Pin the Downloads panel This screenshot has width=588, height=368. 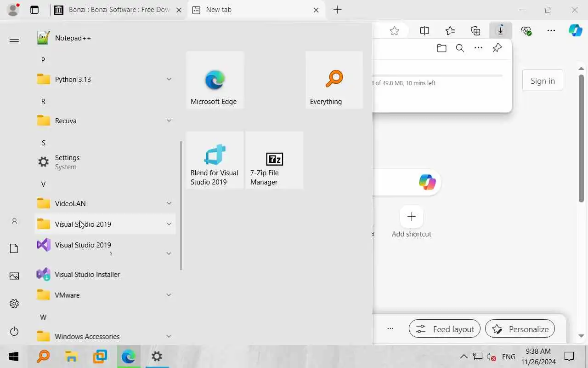[497, 48]
